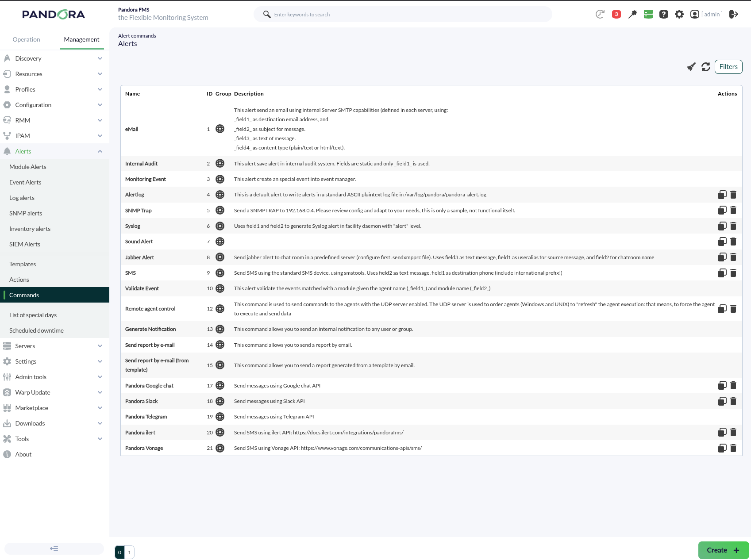Delete the Pandora Slack command
The height and width of the screenshot is (560, 751).
(x=733, y=401)
